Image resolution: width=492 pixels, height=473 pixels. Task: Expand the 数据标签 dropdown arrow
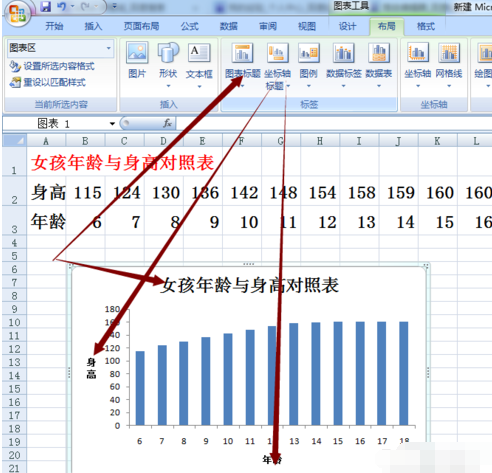[x=343, y=86]
